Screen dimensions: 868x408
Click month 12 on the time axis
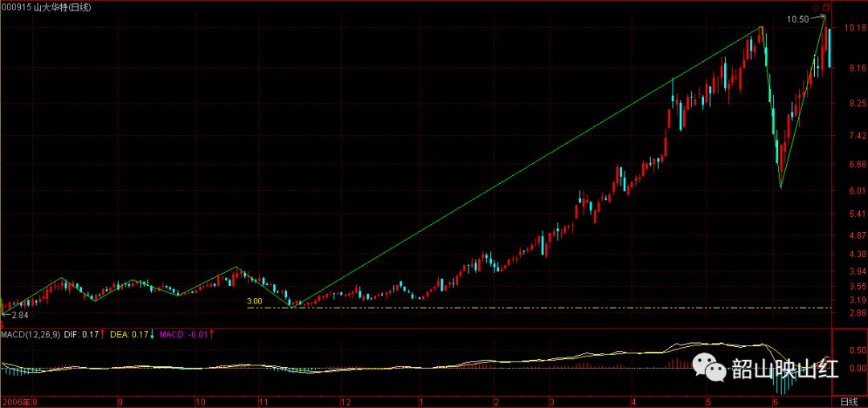[x=346, y=402]
